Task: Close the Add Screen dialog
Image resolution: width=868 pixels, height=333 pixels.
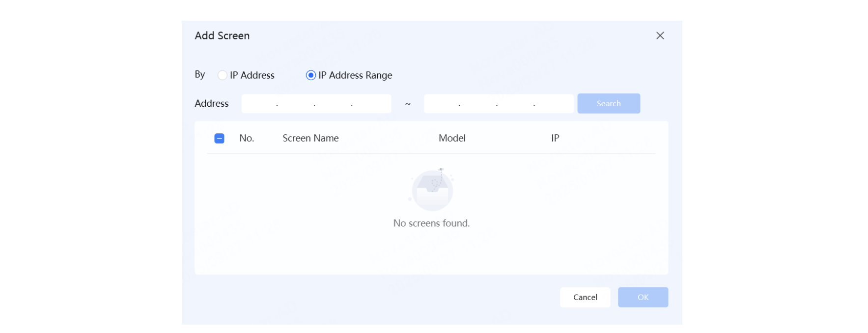Action: [660, 35]
